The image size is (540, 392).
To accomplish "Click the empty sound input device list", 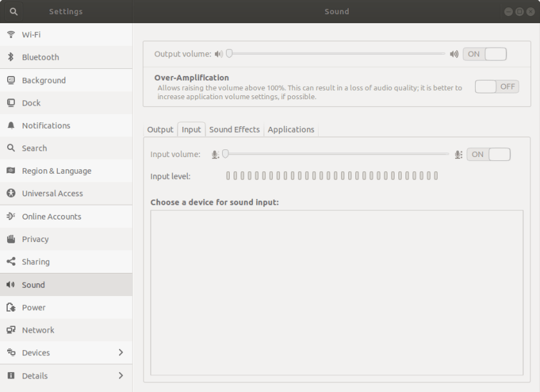I will coord(337,293).
